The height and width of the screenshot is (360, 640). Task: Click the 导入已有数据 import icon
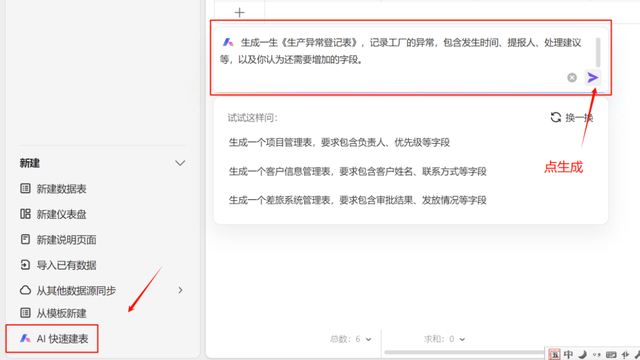[25, 265]
